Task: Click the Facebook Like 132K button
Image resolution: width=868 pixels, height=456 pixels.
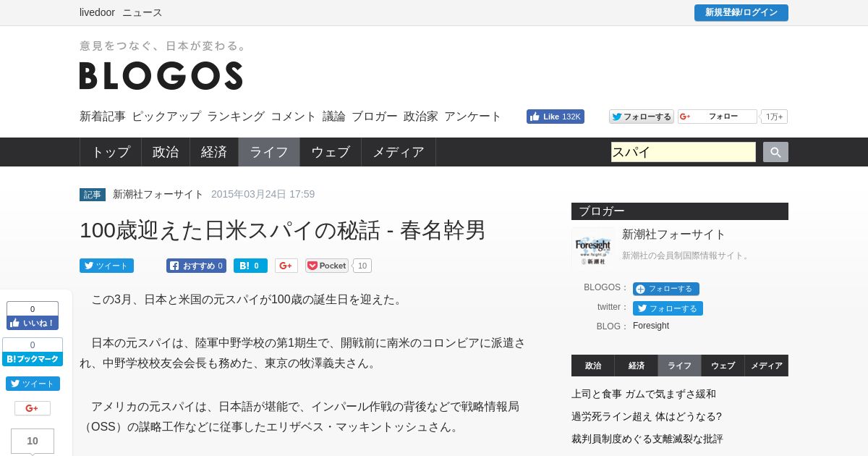Action: [x=556, y=117]
